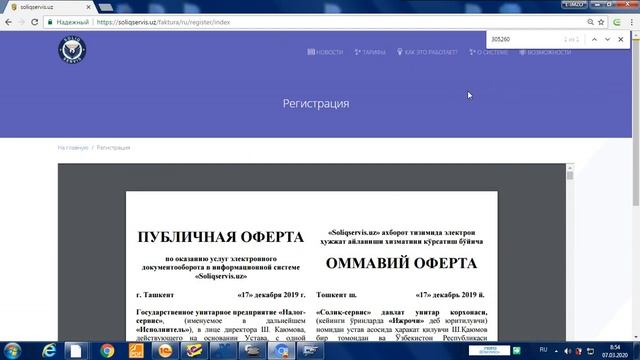Go back using browser back arrow
This screenshot has height=360, width=640.
point(8,22)
